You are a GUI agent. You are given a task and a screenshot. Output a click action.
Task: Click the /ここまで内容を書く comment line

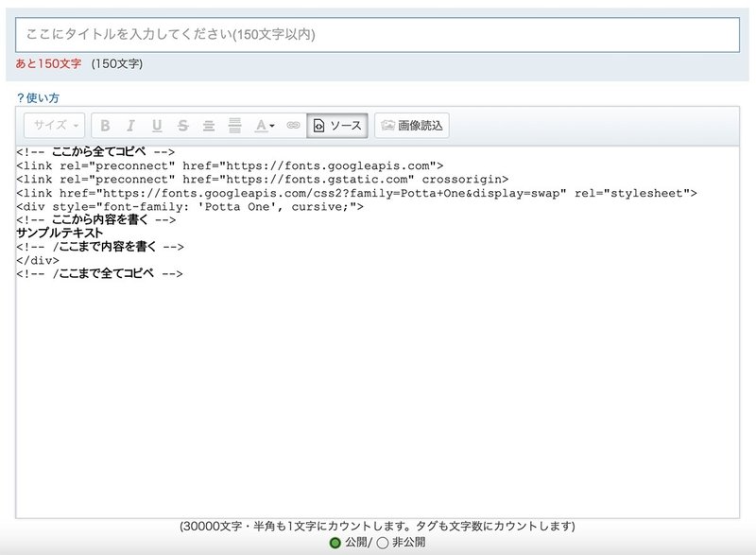[x=100, y=247]
